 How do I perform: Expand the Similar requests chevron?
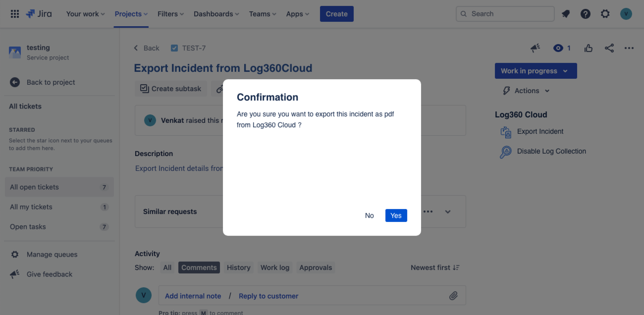click(448, 212)
